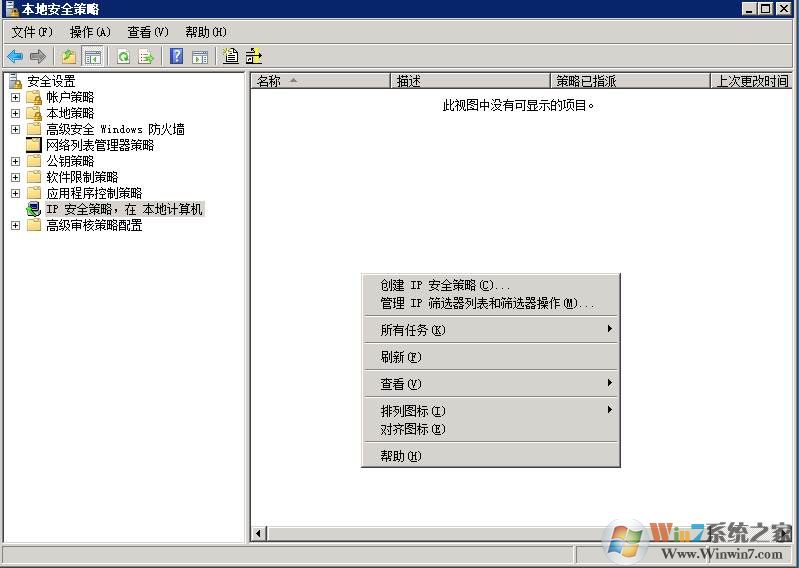Click the 上次更改时间 column header
This screenshot has width=799, height=568.
click(x=752, y=81)
